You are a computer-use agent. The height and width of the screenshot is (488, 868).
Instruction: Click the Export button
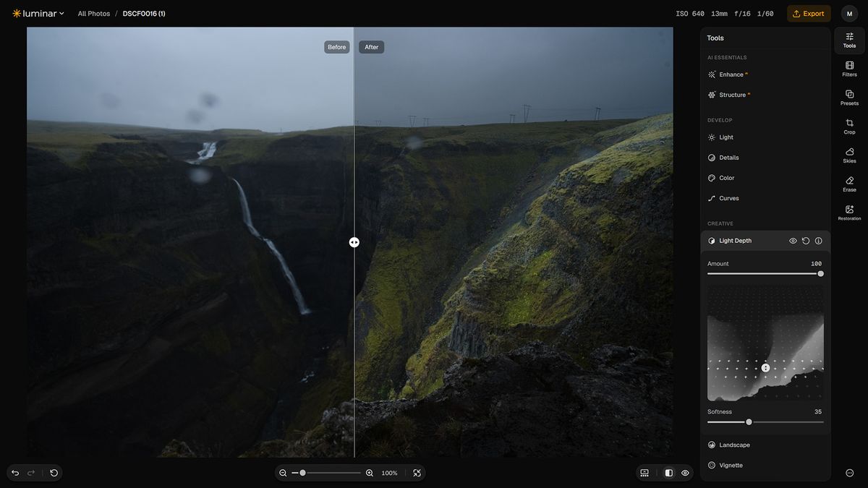tap(809, 13)
